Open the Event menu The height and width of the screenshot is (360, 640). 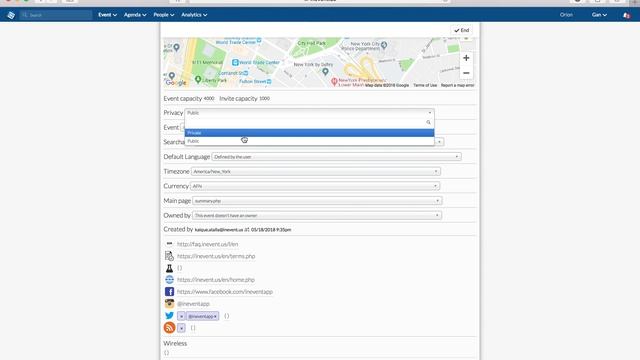(x=107, y=15)
